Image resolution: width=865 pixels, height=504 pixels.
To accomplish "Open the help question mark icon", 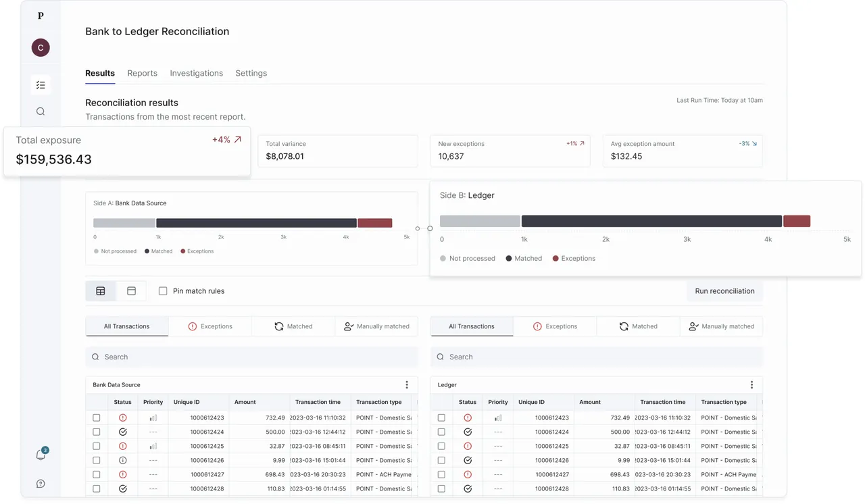I will pyautogui.click(x=41, y=484).
